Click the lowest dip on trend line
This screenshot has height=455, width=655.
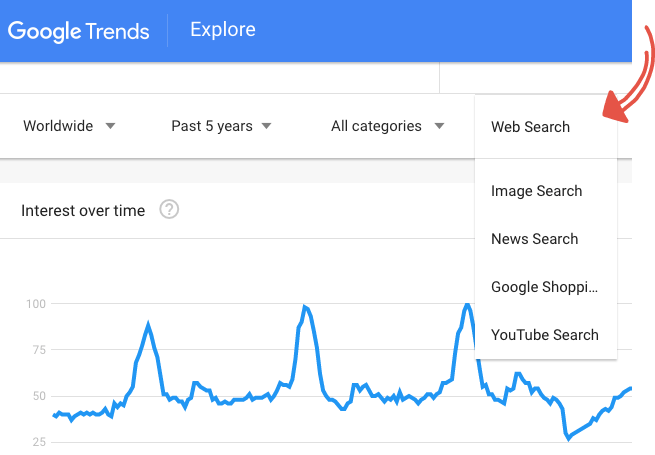coord(568,438)
